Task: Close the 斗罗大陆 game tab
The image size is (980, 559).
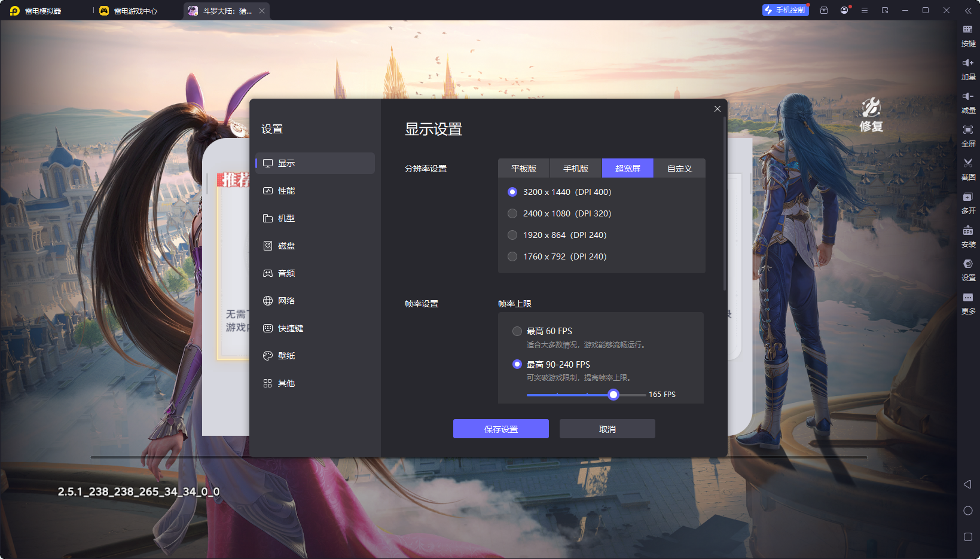Action: click(x=262, y=11)
